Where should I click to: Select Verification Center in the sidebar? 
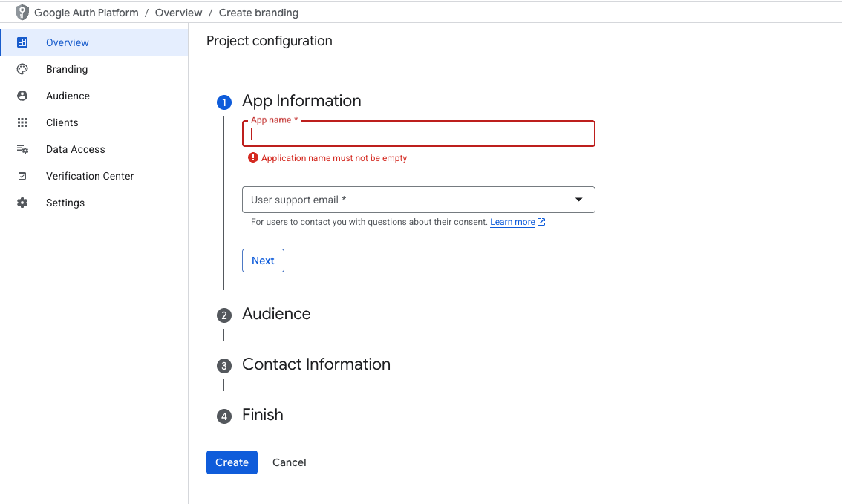point(90,176)
